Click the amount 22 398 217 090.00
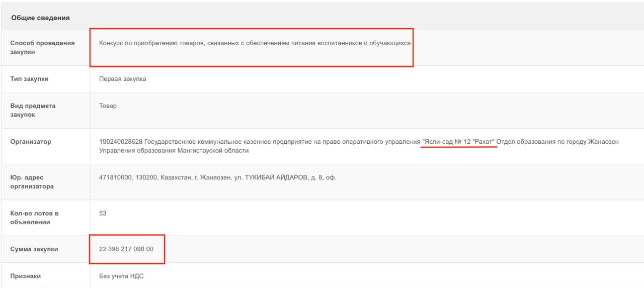Viewport: 644px width, 288px height. [x=126, y=249]
